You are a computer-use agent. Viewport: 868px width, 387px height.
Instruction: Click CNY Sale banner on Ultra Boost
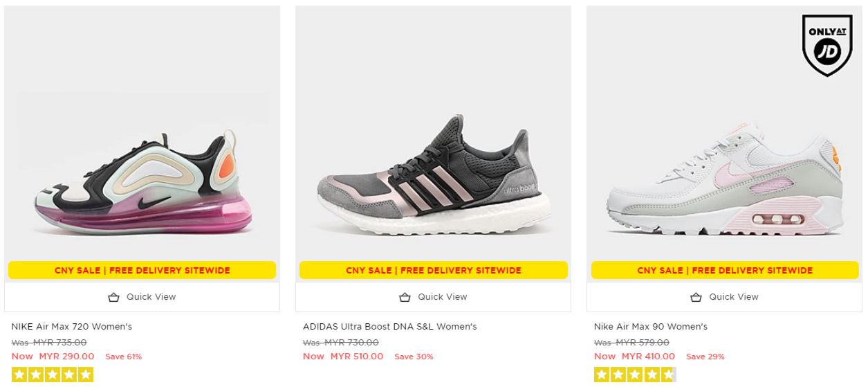[x=434, y=270]
